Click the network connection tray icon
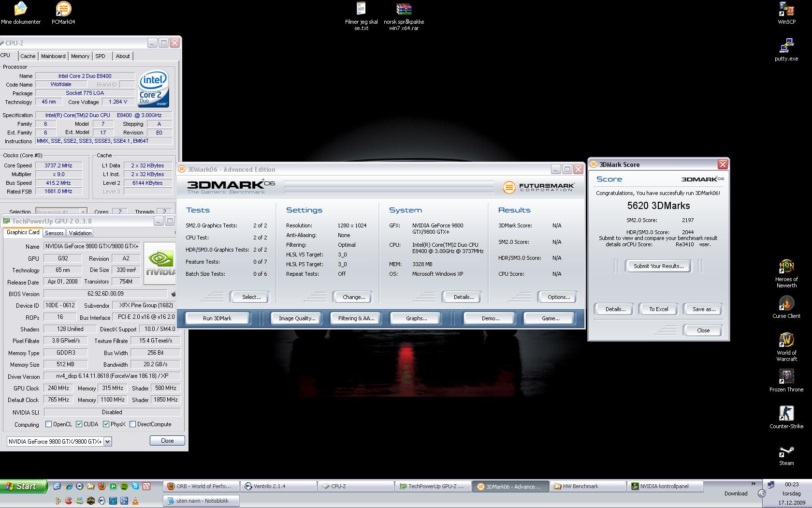The image size is (812, 508). tap(771, 484)
